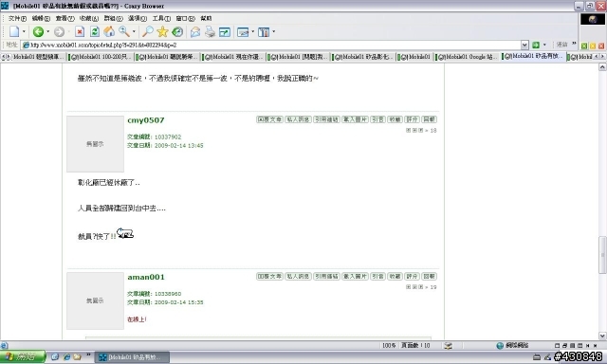This screenshot has height=364, width=607.
Task: Click the Mail envelope icon
Action: tap(195, 31)
